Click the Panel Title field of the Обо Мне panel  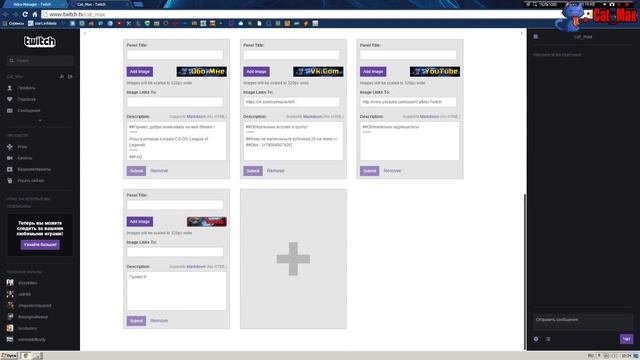pyautogui.click(x=175, y=55)
